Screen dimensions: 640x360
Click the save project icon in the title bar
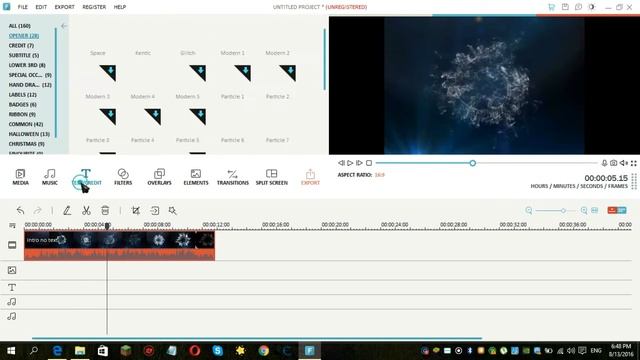[x=565, y=7]
